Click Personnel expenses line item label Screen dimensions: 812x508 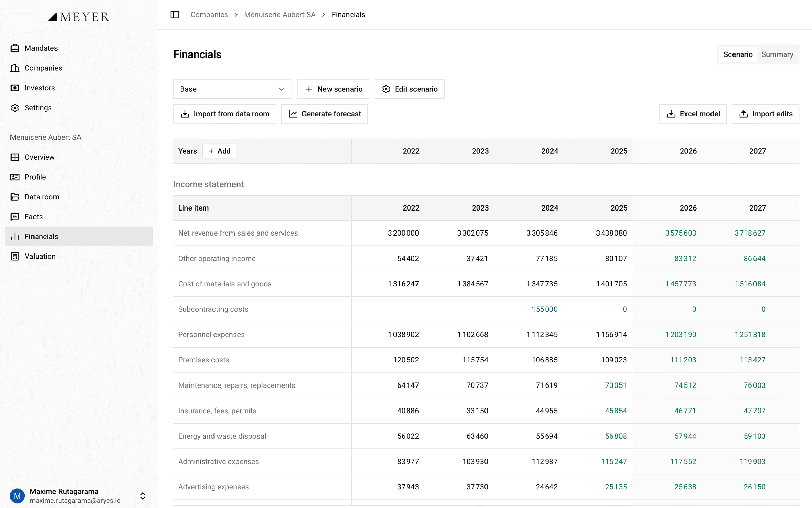pos(211,335)
